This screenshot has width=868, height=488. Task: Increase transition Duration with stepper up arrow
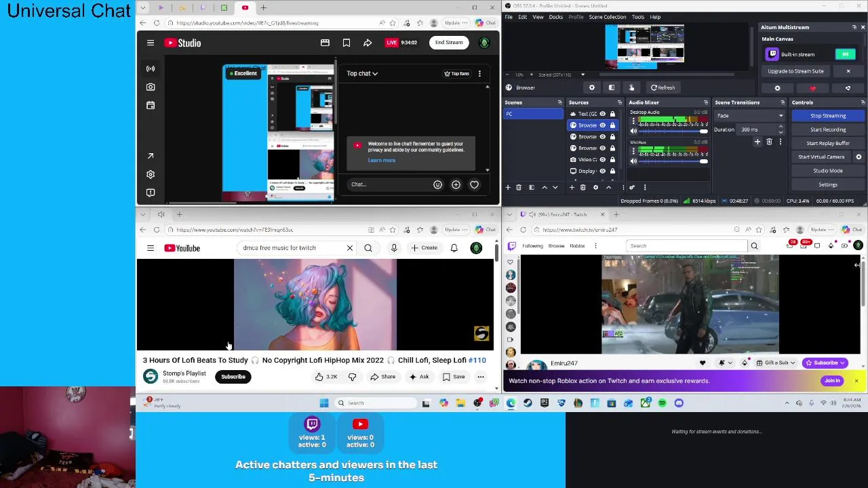(x=781, y=127)
